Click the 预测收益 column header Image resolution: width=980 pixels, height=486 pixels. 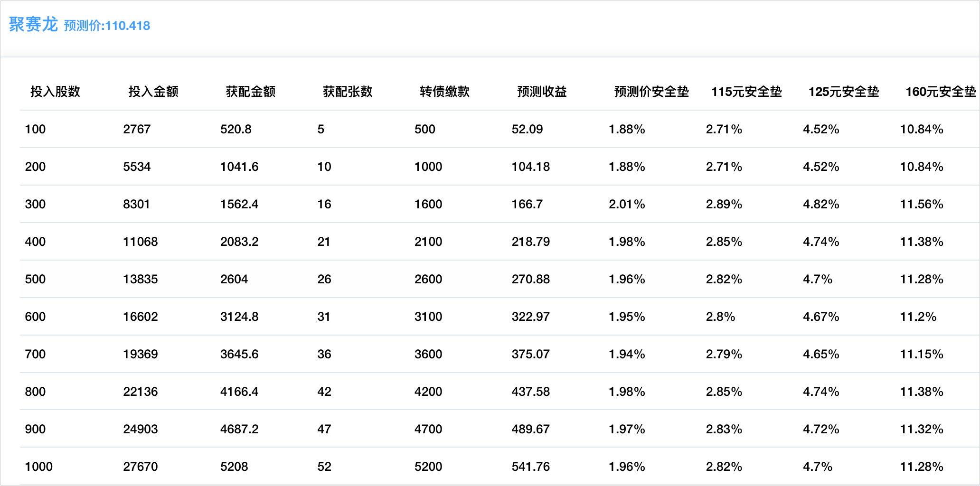coord(542,92)
